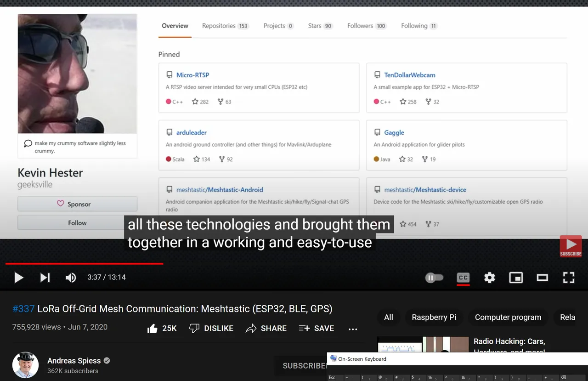Click the Gaggle repository link
The width and height of the screenshot is (588, 381).
tap(394, 132)
